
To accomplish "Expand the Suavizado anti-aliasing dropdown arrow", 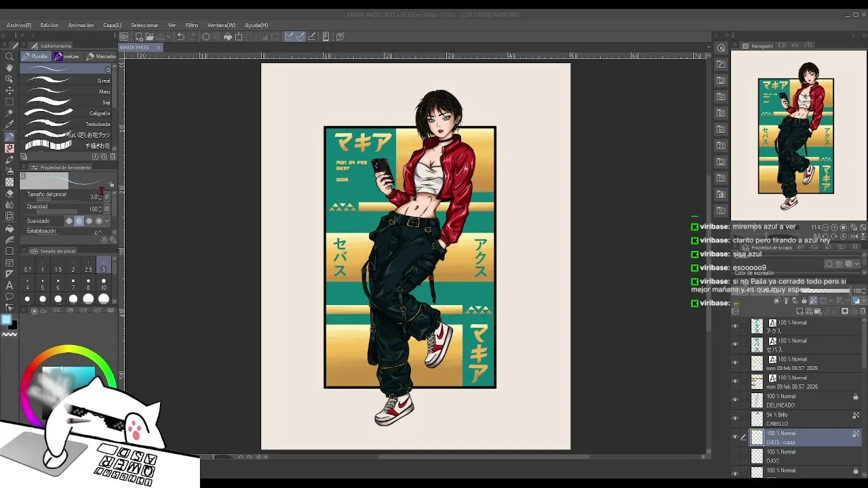I will click(106, 221).
